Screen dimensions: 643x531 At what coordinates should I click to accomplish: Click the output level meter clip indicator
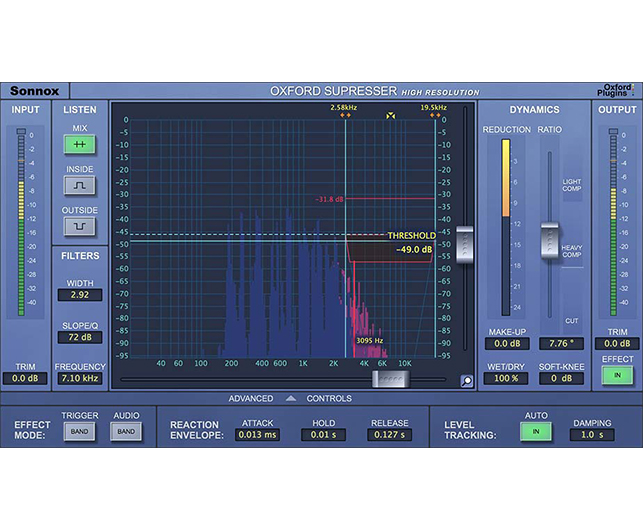[x=613, y=131]
